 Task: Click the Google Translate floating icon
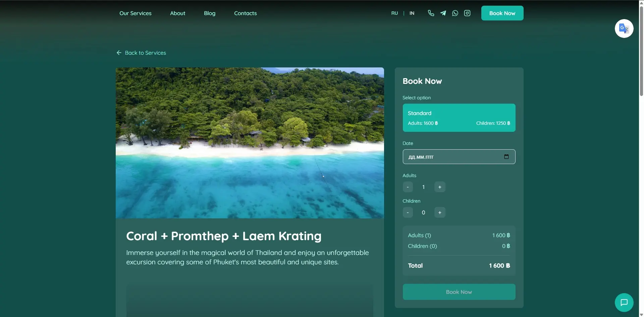tap(624, 29)
